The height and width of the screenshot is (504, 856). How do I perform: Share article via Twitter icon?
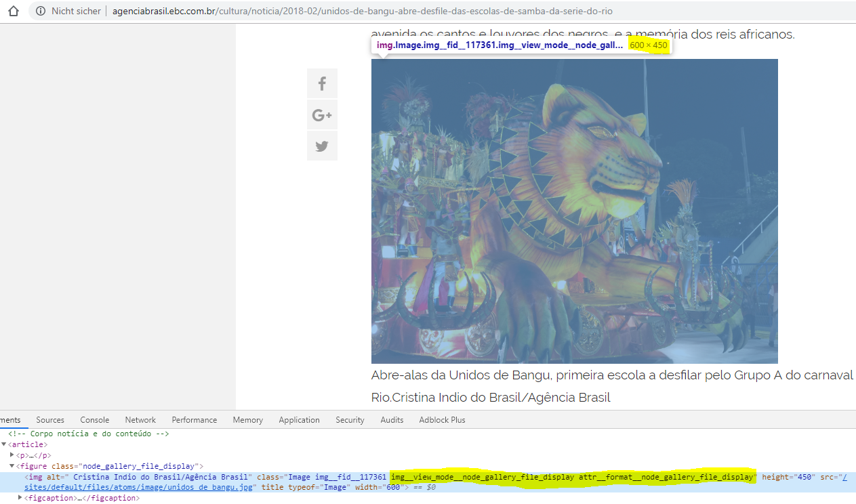point(322,146)
